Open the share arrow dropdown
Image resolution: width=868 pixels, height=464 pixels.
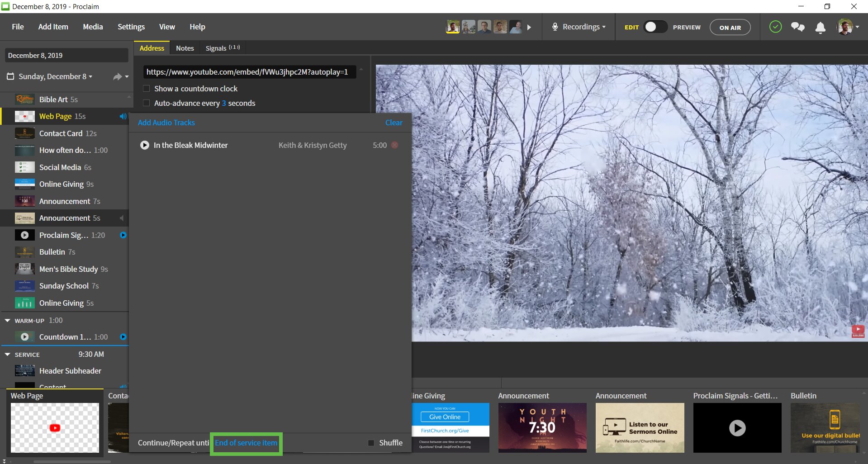[x=120, y=77]
